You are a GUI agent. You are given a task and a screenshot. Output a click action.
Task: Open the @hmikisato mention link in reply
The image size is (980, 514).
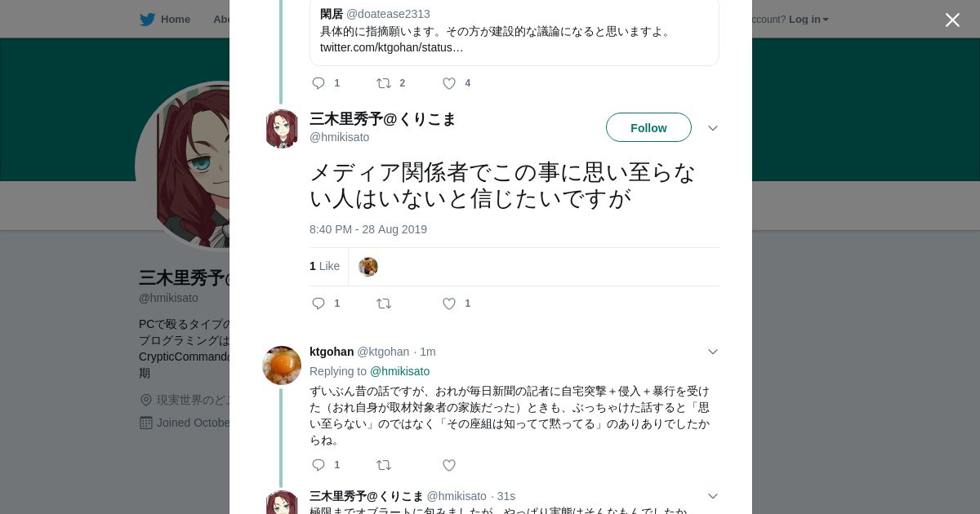(399, 371)
